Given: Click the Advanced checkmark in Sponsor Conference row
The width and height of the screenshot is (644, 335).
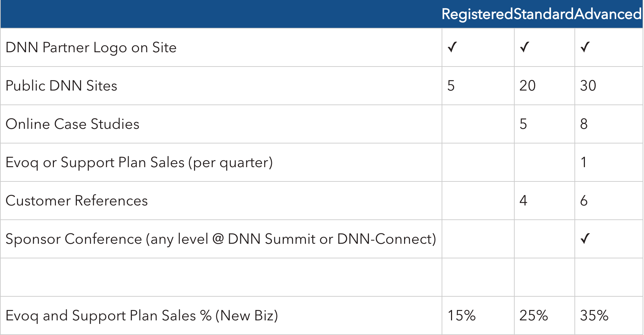Looking at the screenshot, I should tap(585, 239).
